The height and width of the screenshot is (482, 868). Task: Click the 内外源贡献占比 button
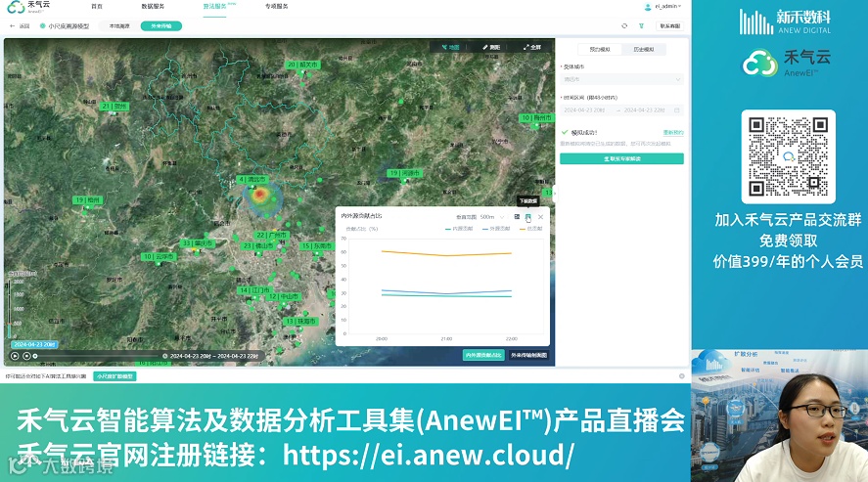coord(483,355)
